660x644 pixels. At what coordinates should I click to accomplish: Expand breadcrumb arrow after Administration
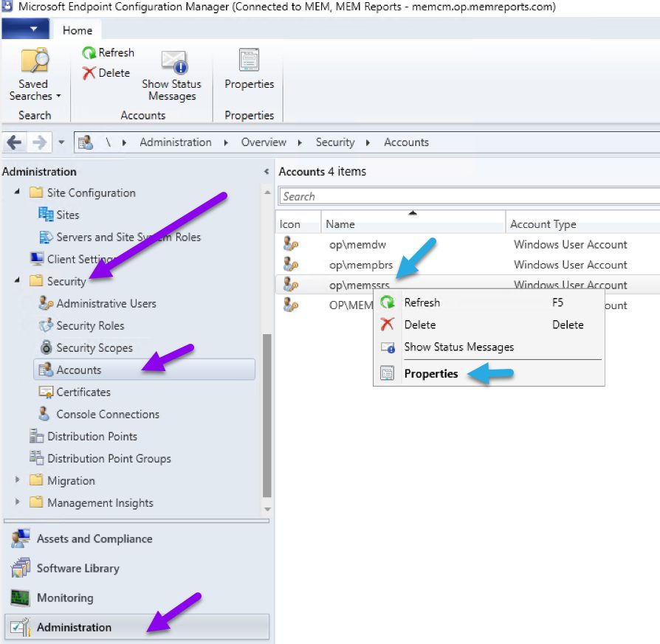226,142
